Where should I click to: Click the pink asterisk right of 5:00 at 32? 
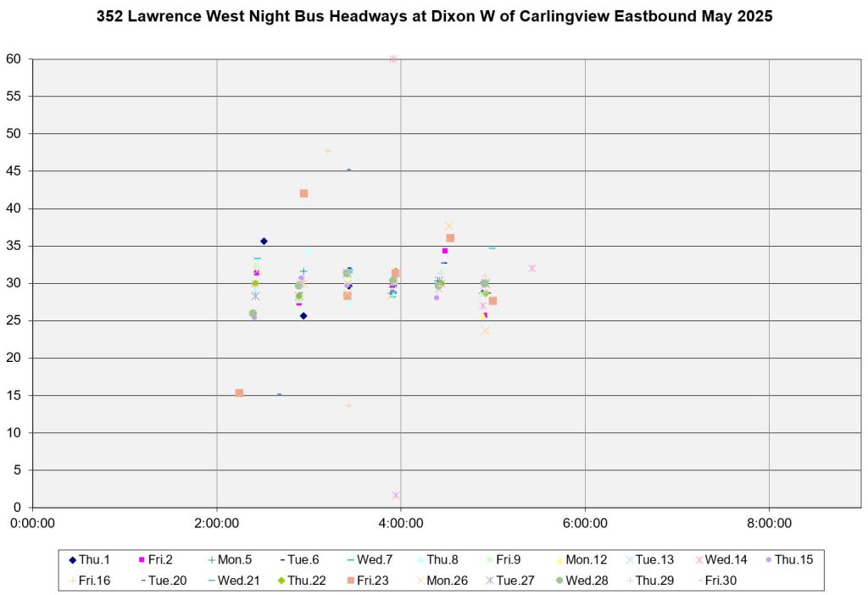coord(531,269)
